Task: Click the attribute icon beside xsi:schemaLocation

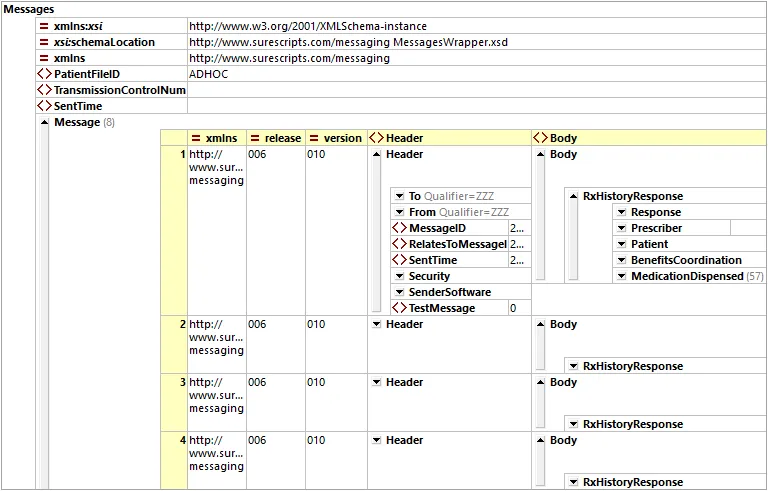Action: (44, 42)
